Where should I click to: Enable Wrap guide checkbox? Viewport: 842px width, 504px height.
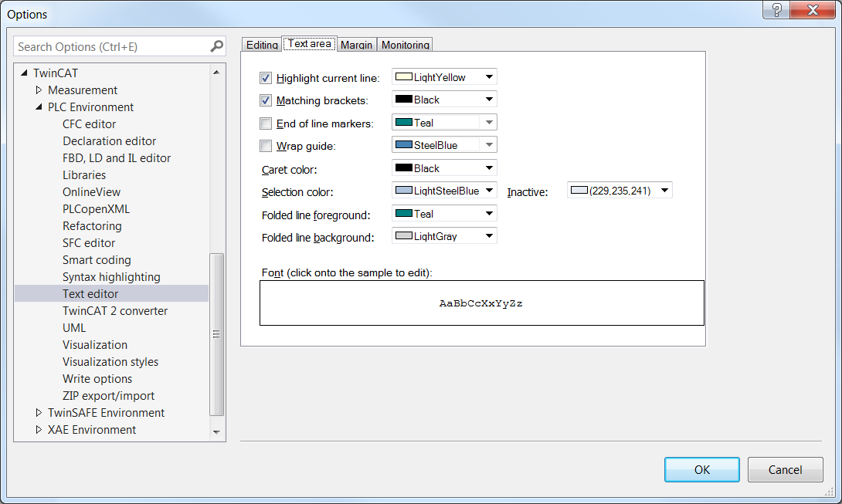[265, 146]
